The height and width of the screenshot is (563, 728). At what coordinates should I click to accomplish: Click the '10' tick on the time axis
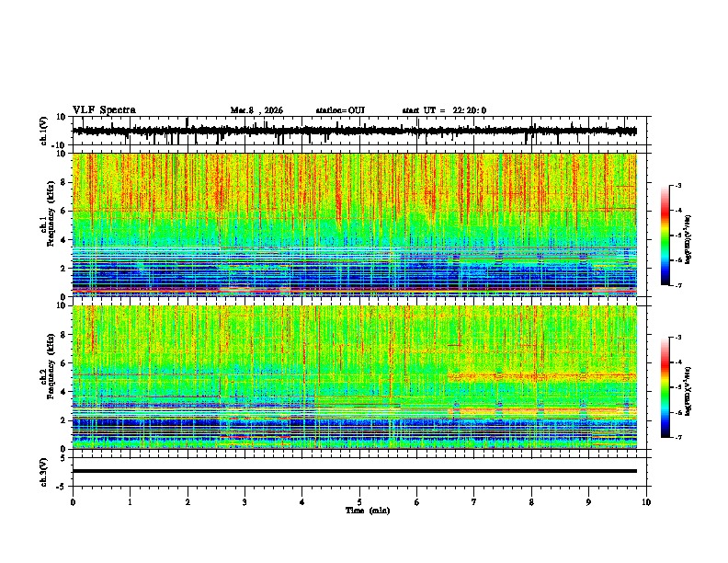pyautogui.click(x=646, y=502)
